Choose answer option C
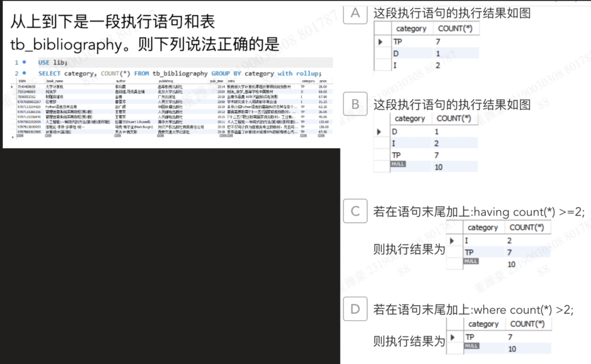This screenshot has width=591, height=364. click(355, 212)
